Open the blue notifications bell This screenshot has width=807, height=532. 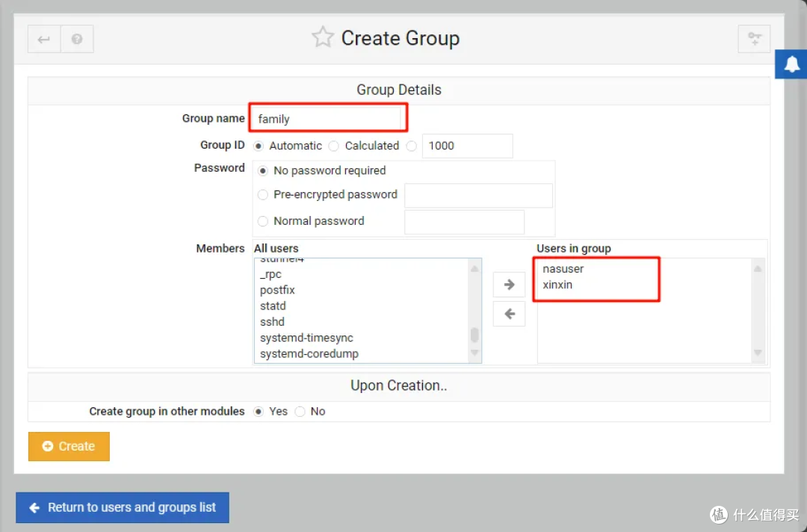pos(791,65)
